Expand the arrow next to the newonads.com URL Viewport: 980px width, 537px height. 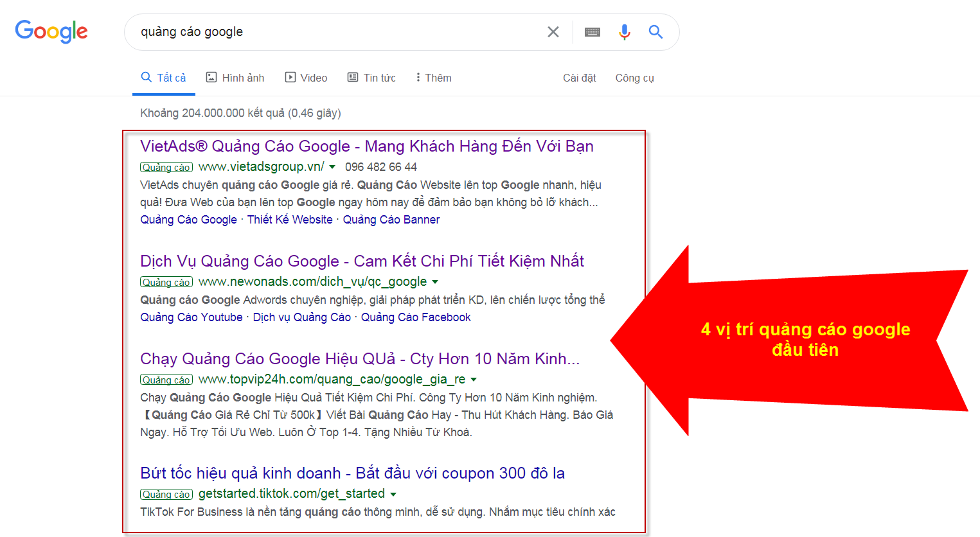pyautogui.click(x=436, y=281)
